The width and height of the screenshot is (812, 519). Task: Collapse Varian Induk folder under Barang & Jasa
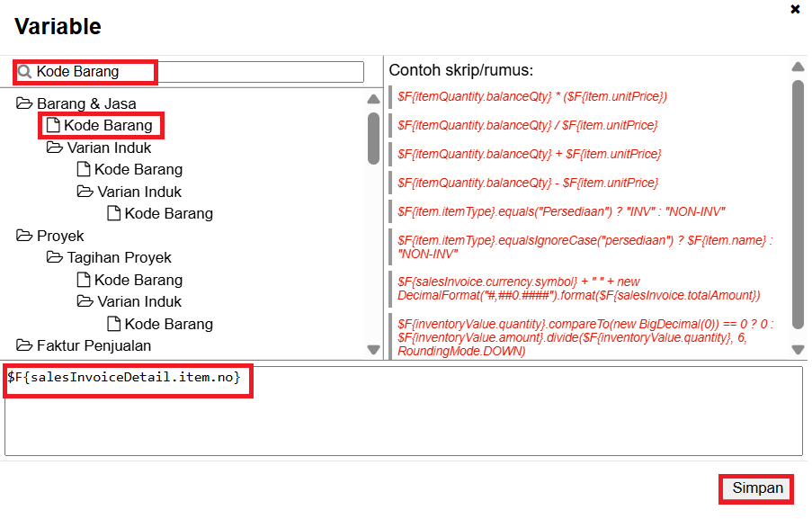(x=54, y=148)
